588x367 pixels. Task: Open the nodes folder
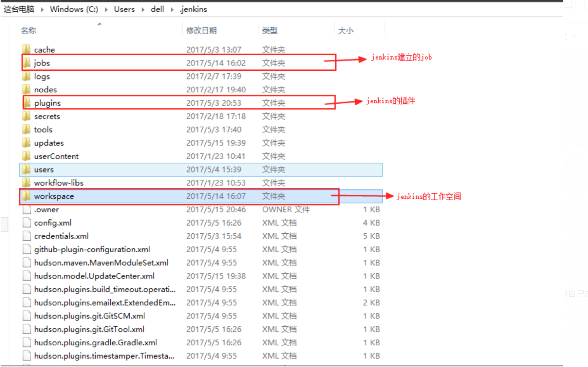click(45, 89)
